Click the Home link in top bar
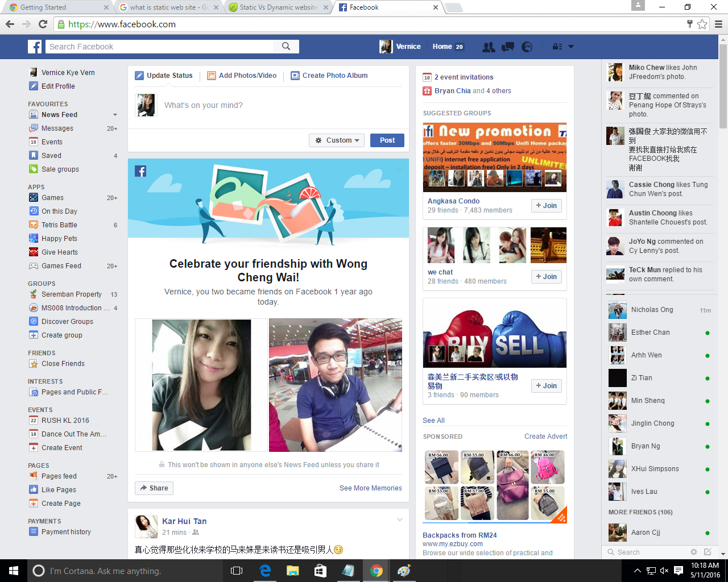The height and width of the screenshot is (582, 728). pyautogui.click(x=442, y=47)
